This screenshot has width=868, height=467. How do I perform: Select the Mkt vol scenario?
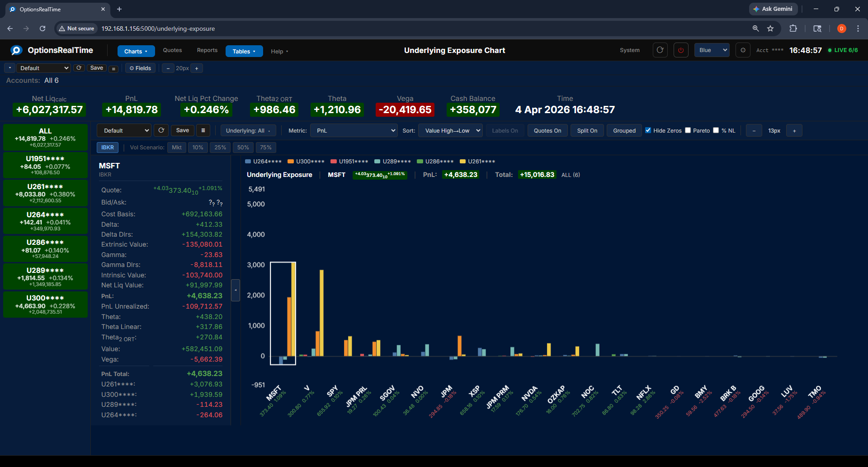177,148
